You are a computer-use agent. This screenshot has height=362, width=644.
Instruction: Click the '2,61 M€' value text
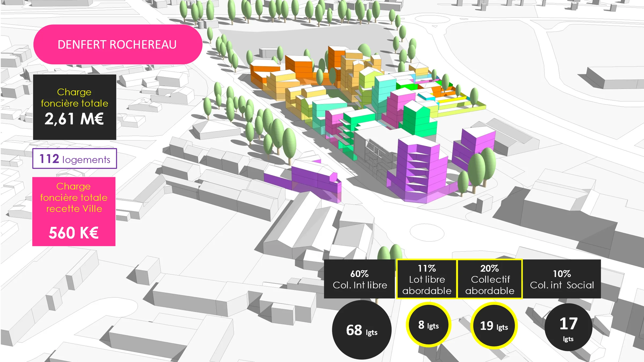point(74,119)
